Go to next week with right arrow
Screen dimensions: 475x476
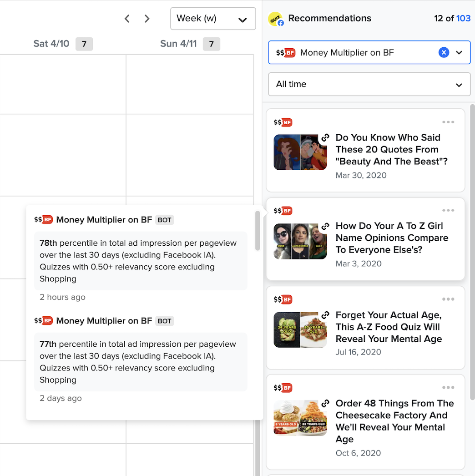click(x=147, y=19)
